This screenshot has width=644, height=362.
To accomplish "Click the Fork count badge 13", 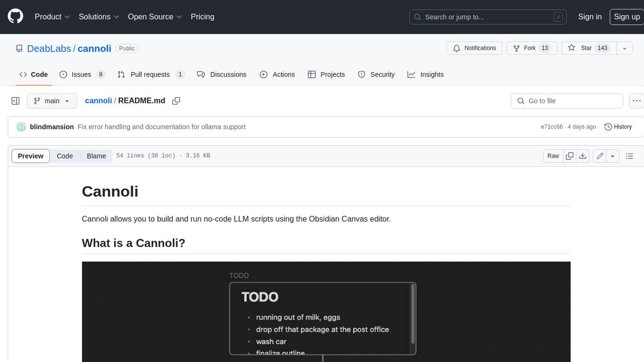I will (x=545, y=48).
